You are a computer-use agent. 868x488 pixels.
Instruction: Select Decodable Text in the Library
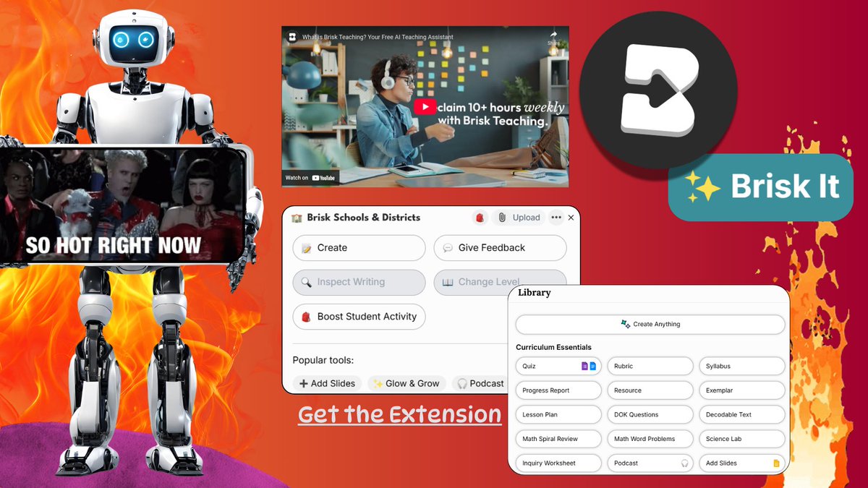[741, 415]
